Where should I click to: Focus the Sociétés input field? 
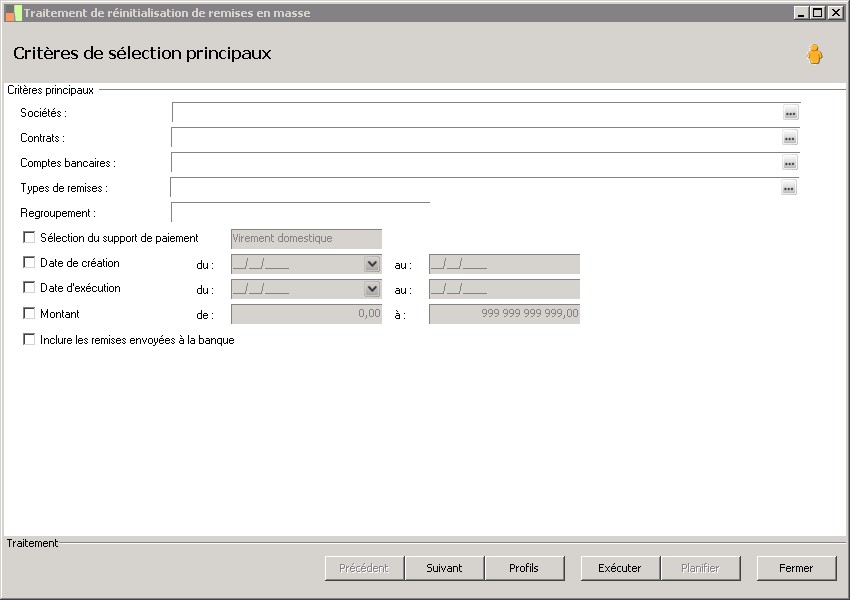[x=475, y=114]
